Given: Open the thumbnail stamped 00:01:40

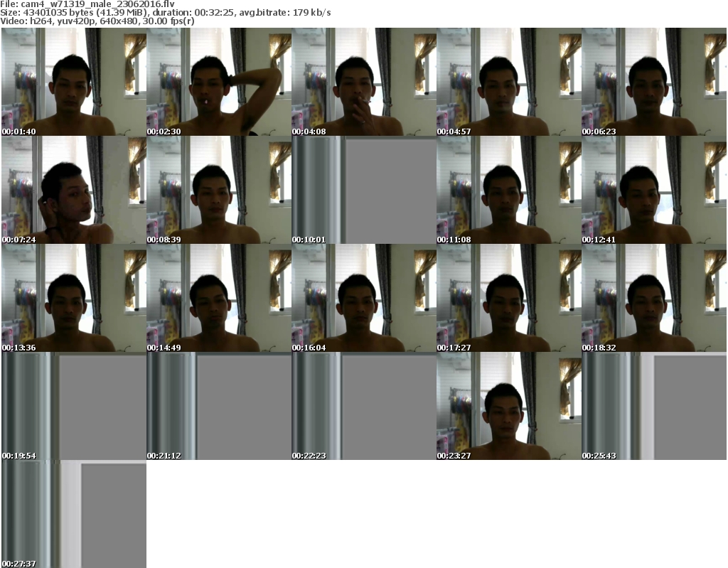Looking at the screenshot, I should [x=74, y=82].
